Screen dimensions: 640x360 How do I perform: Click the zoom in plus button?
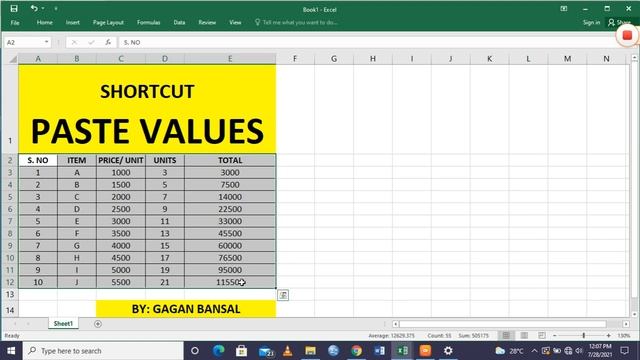click(x=609, y=336)
